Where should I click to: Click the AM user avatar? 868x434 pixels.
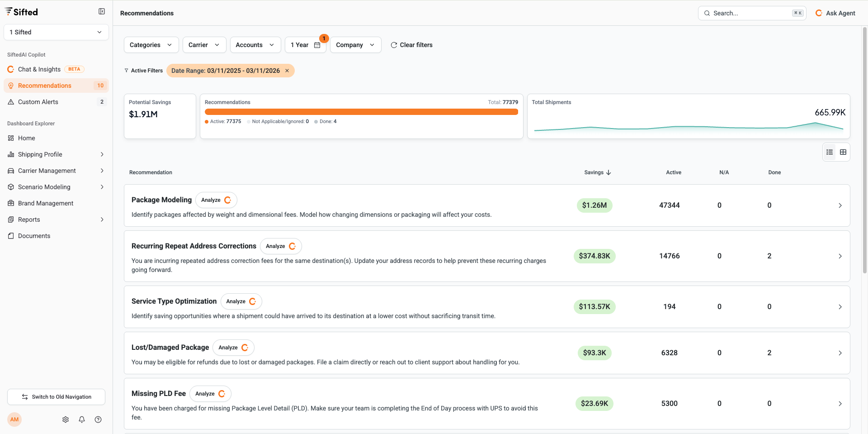[14, 420]
